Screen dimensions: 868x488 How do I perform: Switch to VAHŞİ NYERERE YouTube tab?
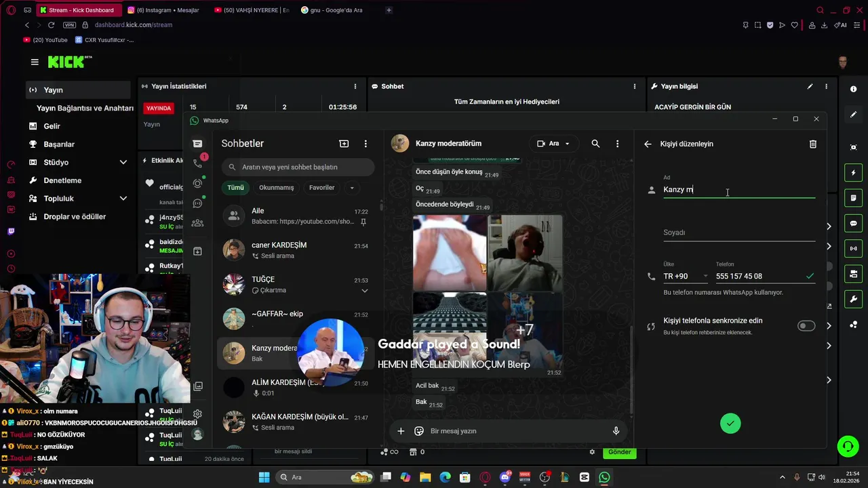252,10
